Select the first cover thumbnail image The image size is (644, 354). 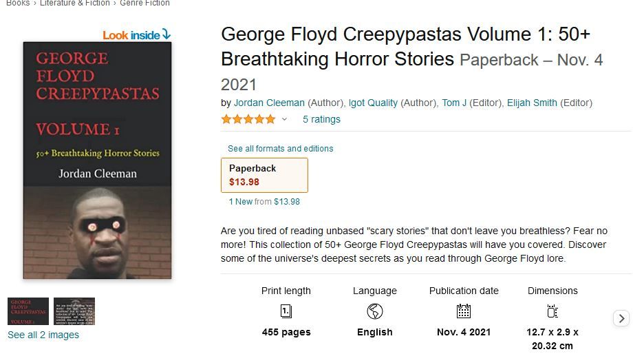(28, 311)
